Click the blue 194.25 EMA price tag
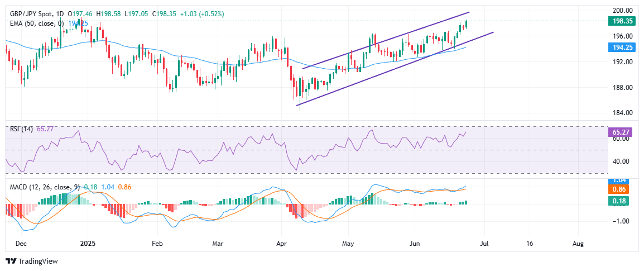Image resolution: width=644 pixels, height=271 pixels. tap(620, 47)
